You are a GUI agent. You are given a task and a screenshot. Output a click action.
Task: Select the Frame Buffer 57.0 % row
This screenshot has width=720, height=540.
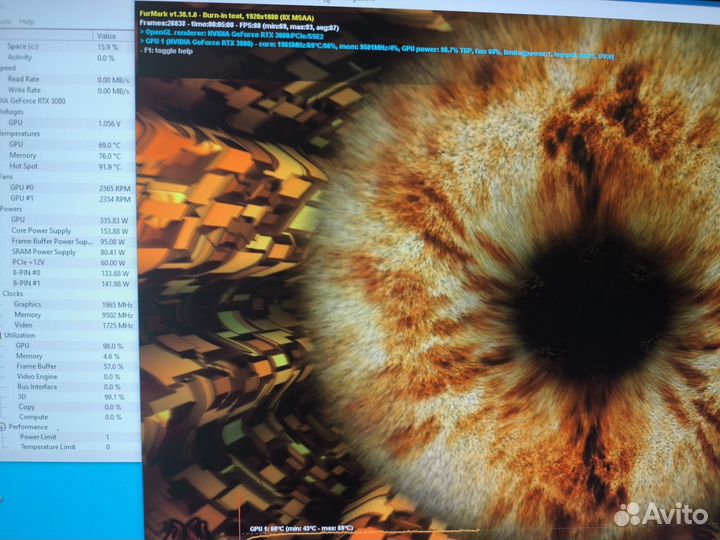68,366
